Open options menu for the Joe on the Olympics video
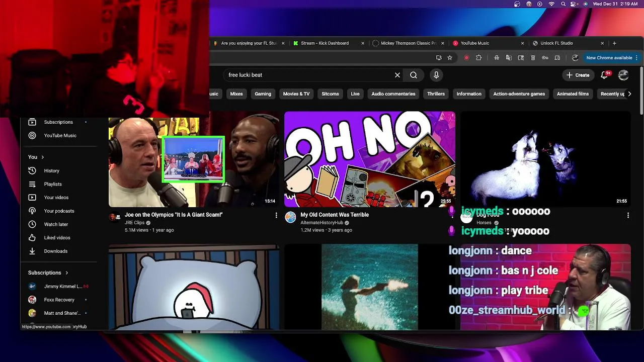This screenshot has height=362, width=644. pyautogui.click(x=276, y=215)
